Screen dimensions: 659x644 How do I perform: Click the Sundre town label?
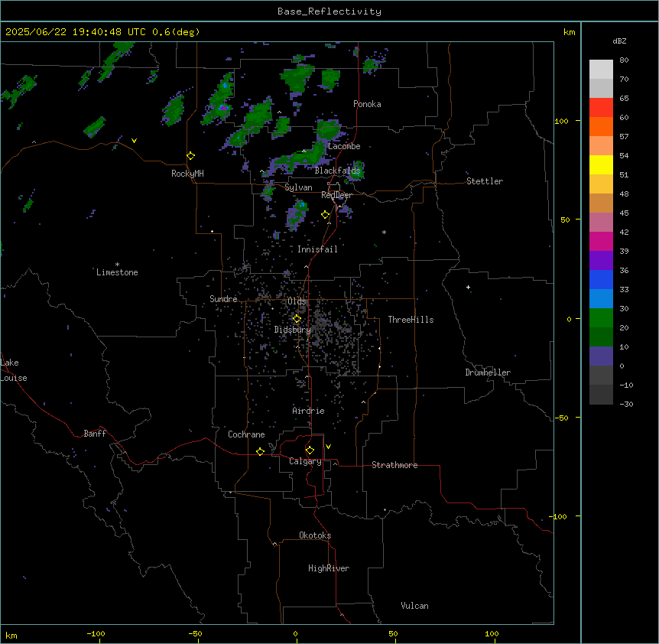223,299
